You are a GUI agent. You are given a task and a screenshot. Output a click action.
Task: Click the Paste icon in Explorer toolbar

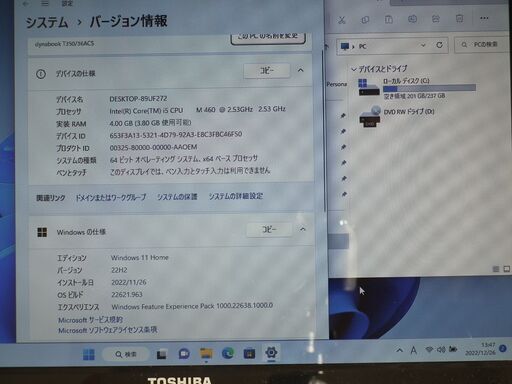coord(389,19)
